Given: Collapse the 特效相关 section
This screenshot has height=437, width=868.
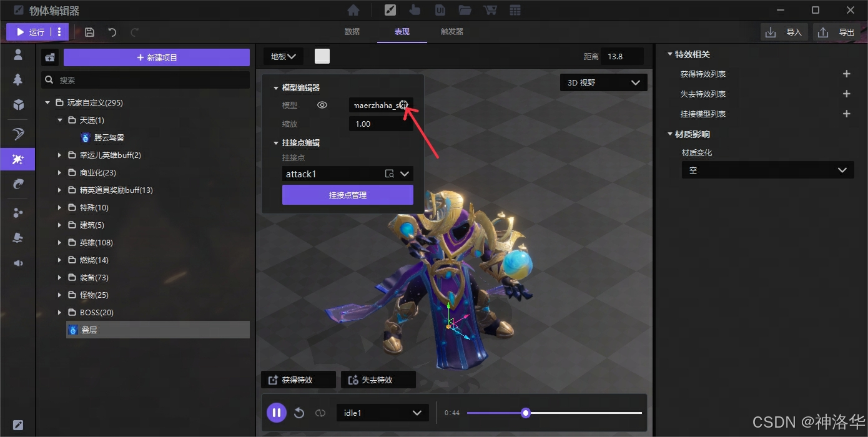Looking at the screenshot, I should 670,54.
